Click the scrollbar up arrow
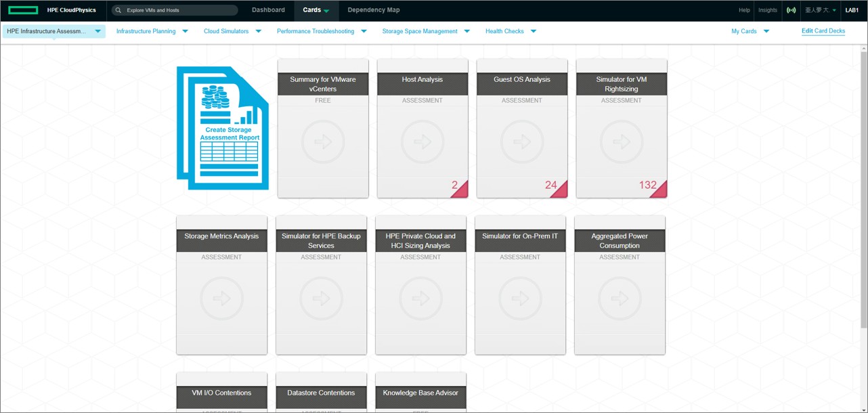 tap(864, 49)
